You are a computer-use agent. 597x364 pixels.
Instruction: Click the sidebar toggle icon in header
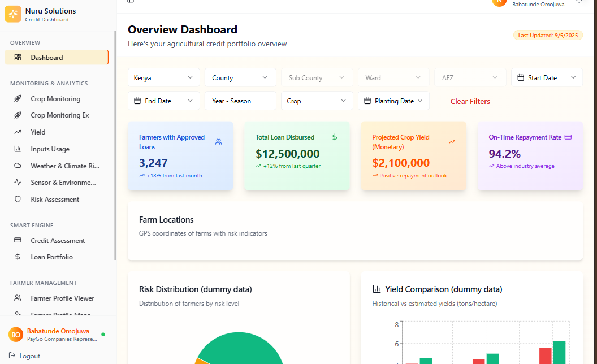[x=131, y=1]
